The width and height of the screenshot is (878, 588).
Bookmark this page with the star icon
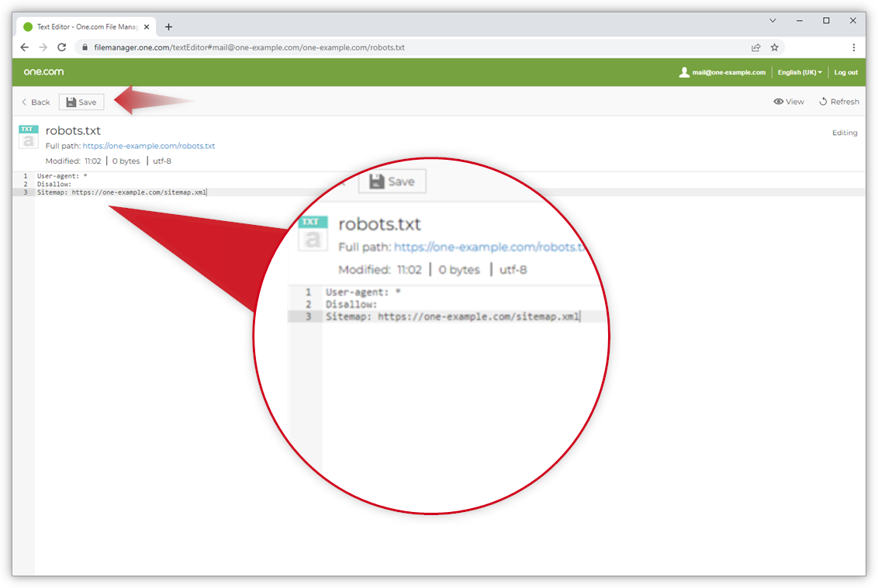click(774, 47)
